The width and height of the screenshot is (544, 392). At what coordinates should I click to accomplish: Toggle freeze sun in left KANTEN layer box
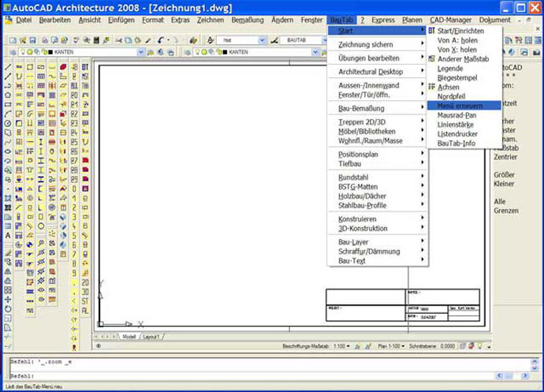[x=30, y=52]
